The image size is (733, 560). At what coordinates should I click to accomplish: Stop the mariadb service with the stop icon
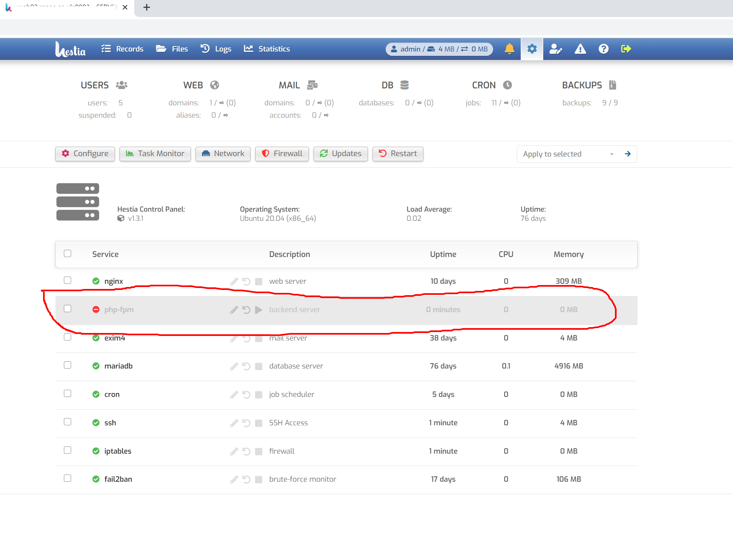[x=258, y=366]
